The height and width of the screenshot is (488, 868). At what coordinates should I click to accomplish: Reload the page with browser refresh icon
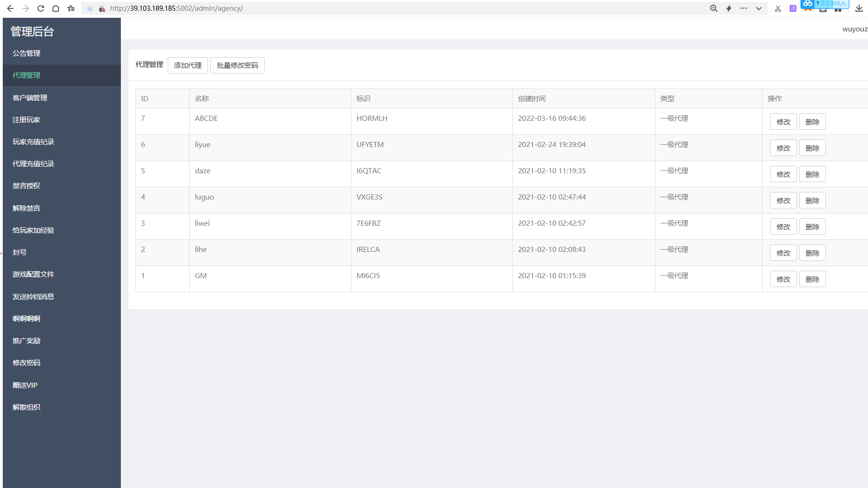41,8
